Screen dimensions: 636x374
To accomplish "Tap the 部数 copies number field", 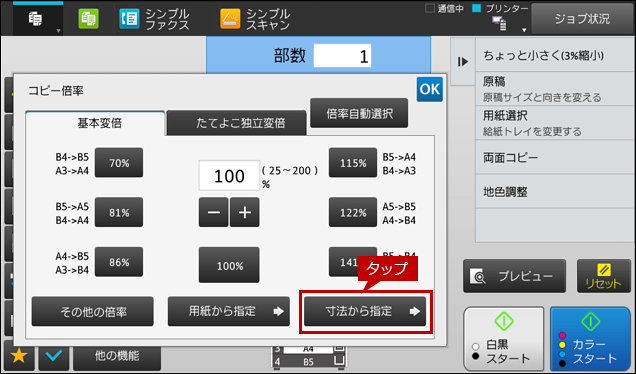I will (342, 56).
